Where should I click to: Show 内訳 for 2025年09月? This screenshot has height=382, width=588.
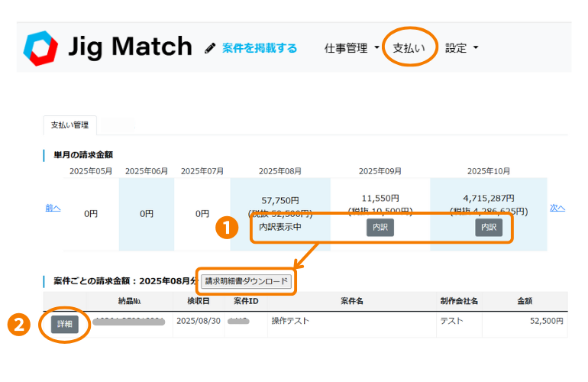click(380, 228)
